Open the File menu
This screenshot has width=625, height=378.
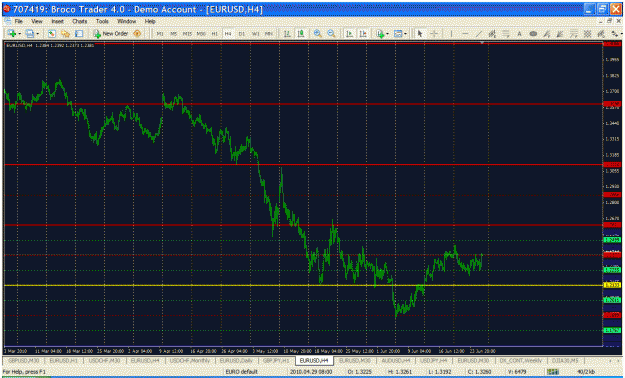point(18,21)
